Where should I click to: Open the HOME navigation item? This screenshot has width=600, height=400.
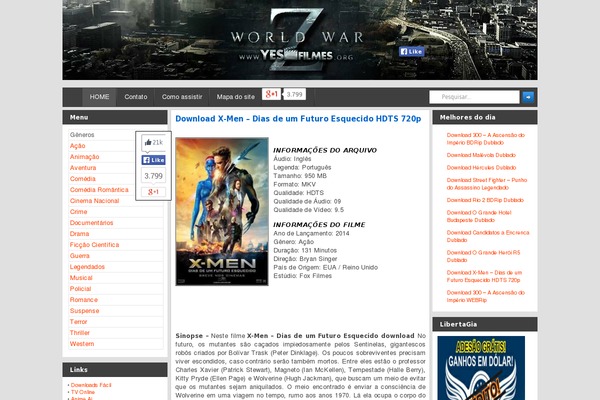pyautogui.click(x=99, y=97)
